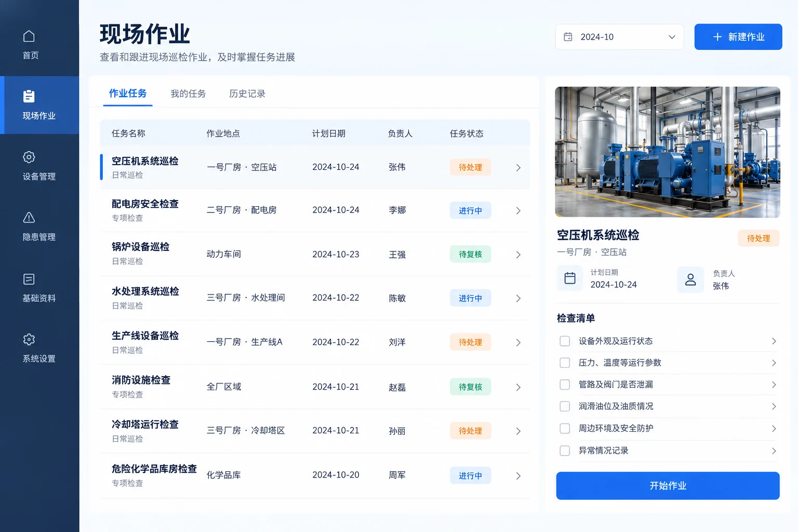
Task: Select the 消防设施检查 task name
Action: (x=141, y=380)
